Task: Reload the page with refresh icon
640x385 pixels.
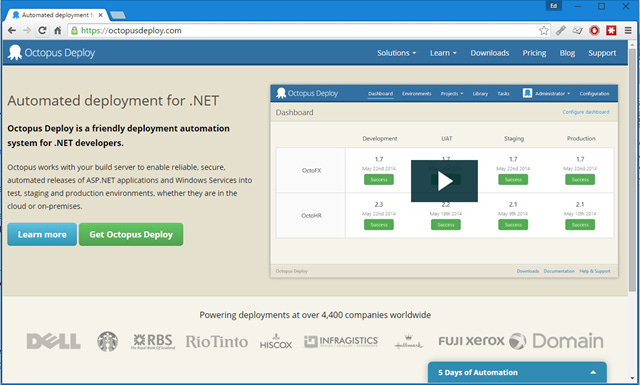Action: (42, 30)
